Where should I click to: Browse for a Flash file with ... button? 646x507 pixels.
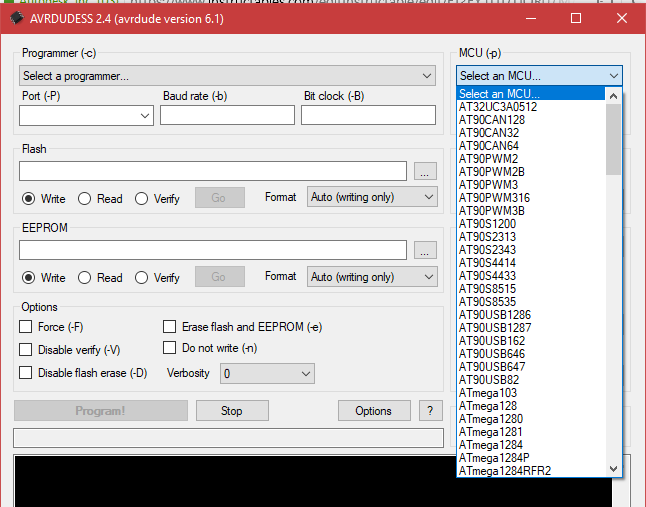pos(425,171)
